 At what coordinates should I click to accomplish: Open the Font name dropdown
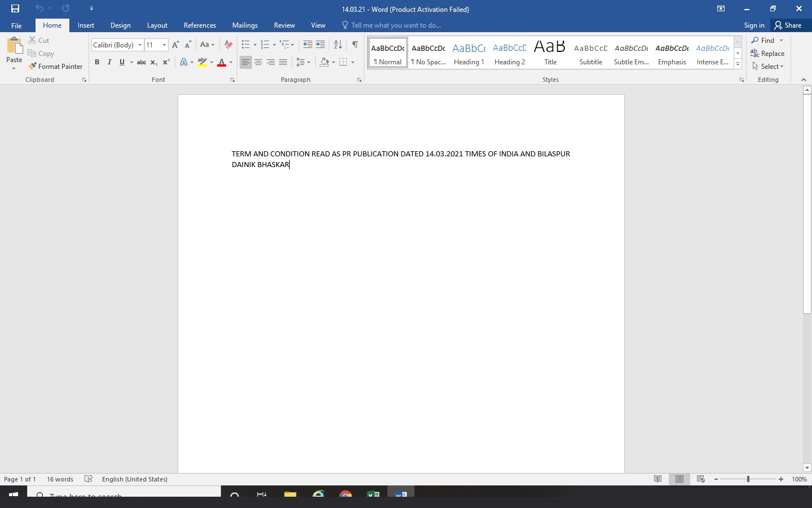[x=140, y=45]
